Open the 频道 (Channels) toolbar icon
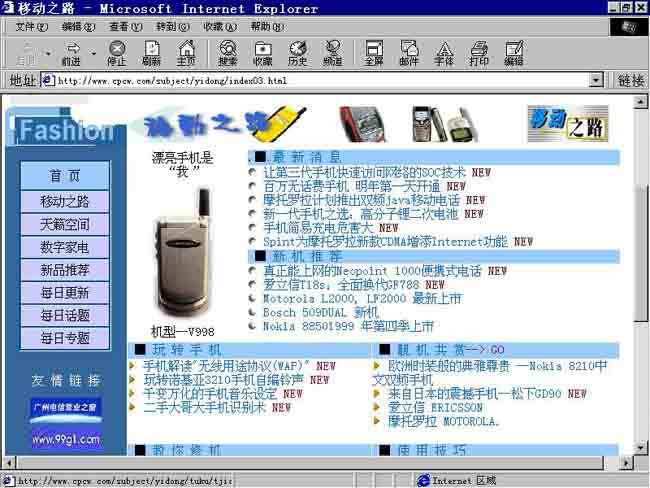Screen dimensions: 650x488 [x=332, y=53]
